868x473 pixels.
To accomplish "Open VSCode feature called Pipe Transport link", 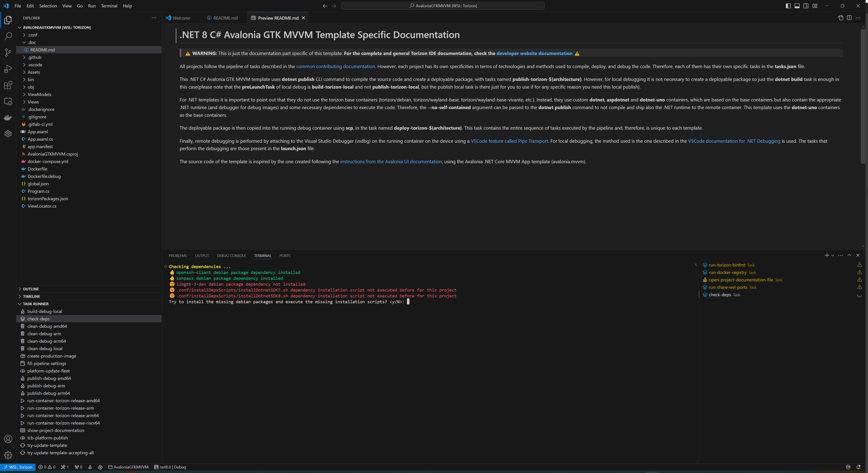I will 509,141.
